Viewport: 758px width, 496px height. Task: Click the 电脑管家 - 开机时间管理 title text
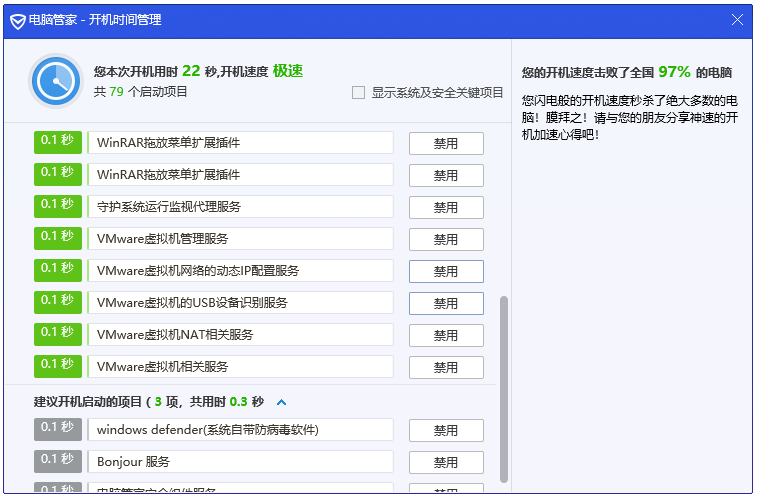[95, 20]
